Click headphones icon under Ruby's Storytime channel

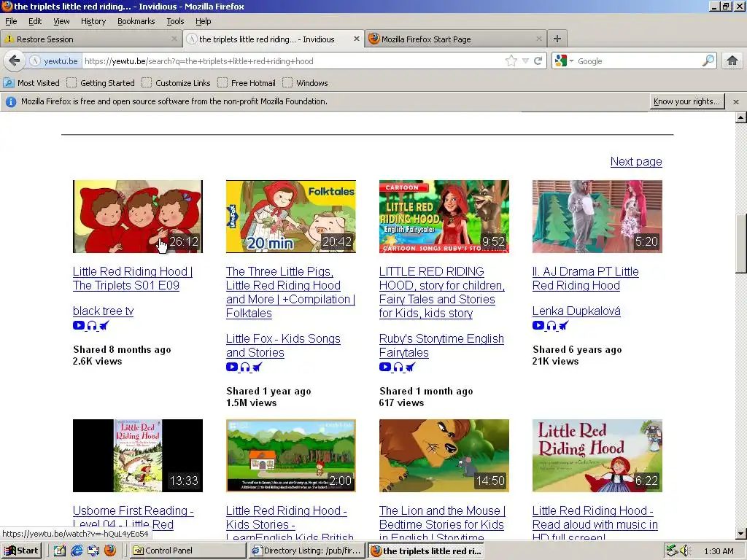398,367
